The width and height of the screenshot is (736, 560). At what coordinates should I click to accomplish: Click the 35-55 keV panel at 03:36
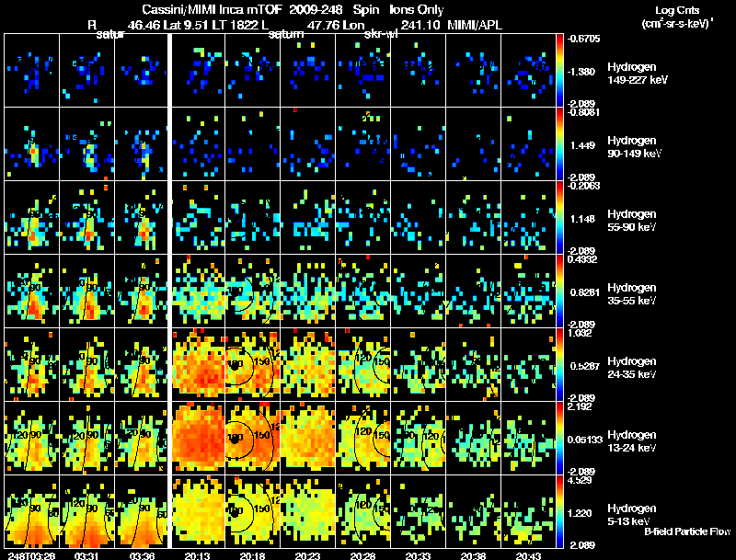pos(142,291)
